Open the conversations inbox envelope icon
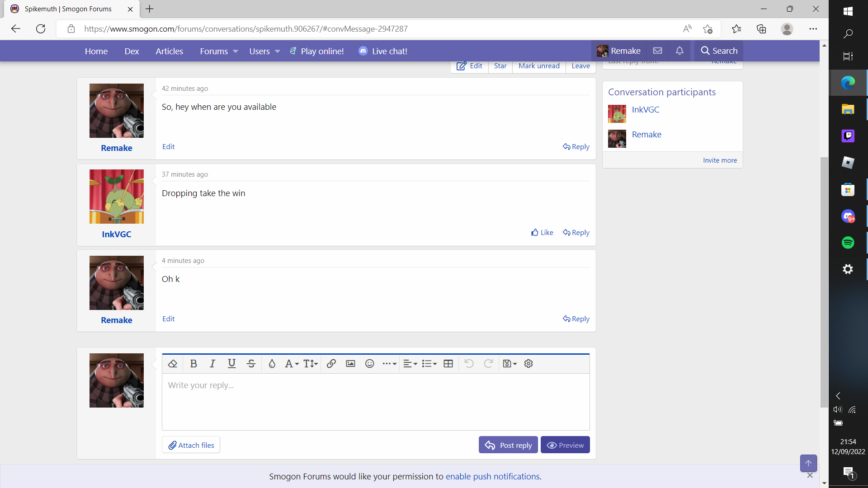 [657, 51]
